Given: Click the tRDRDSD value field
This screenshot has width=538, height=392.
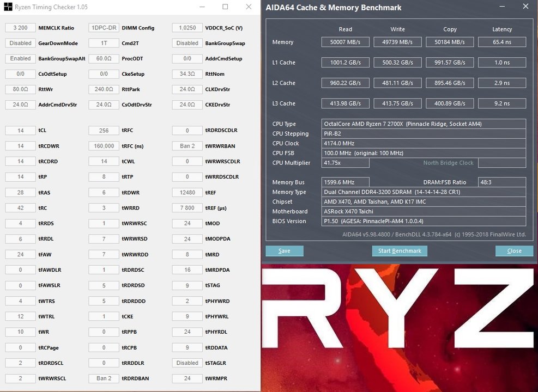Looking at the screenshot, I should point(104,285).
